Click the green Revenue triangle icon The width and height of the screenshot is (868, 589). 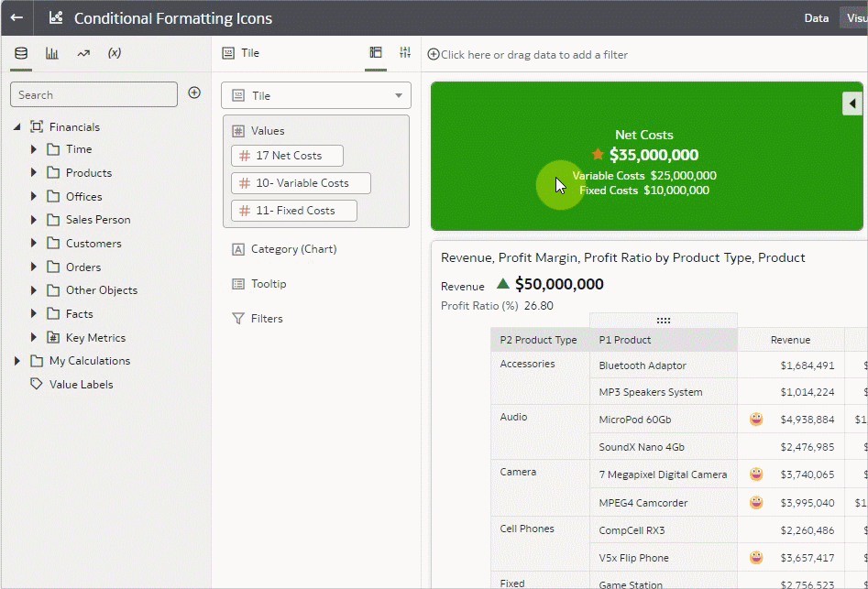tap(502, 284)
